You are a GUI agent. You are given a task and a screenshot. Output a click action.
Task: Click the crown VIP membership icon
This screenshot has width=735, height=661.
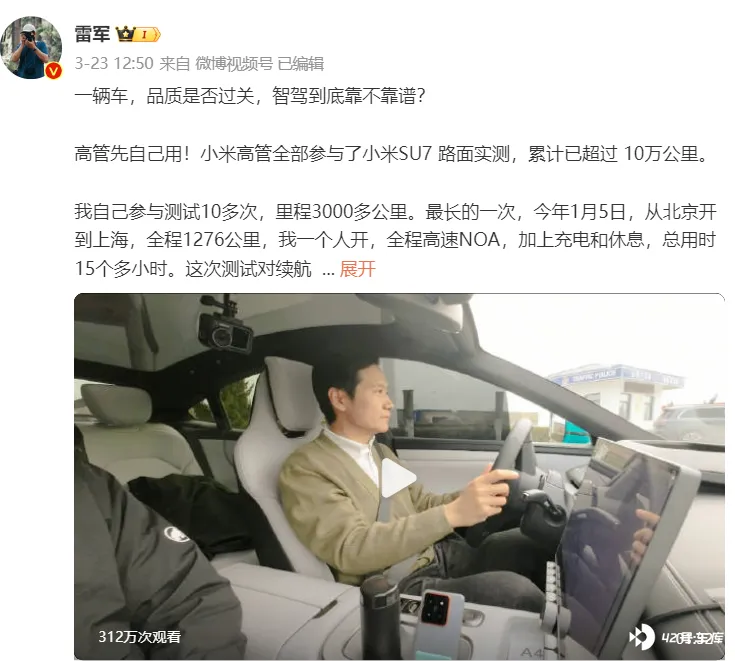[125, 34]
